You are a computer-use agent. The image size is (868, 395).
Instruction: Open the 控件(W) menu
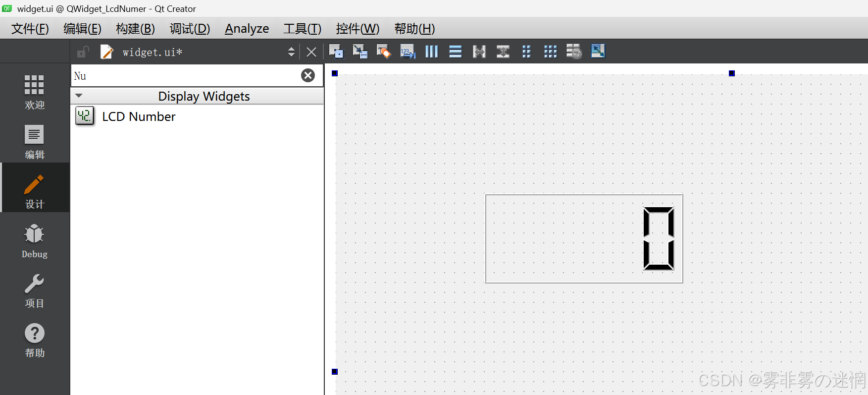[357, 29]
